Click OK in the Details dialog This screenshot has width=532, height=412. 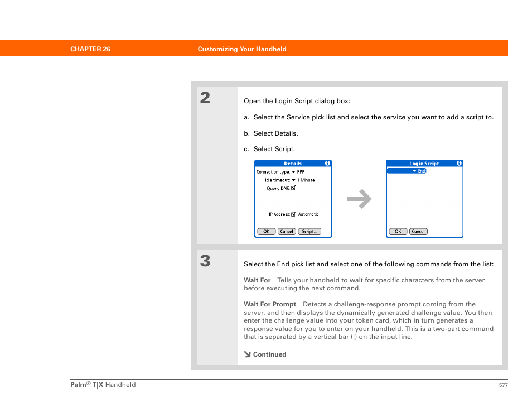pos(267,232)
